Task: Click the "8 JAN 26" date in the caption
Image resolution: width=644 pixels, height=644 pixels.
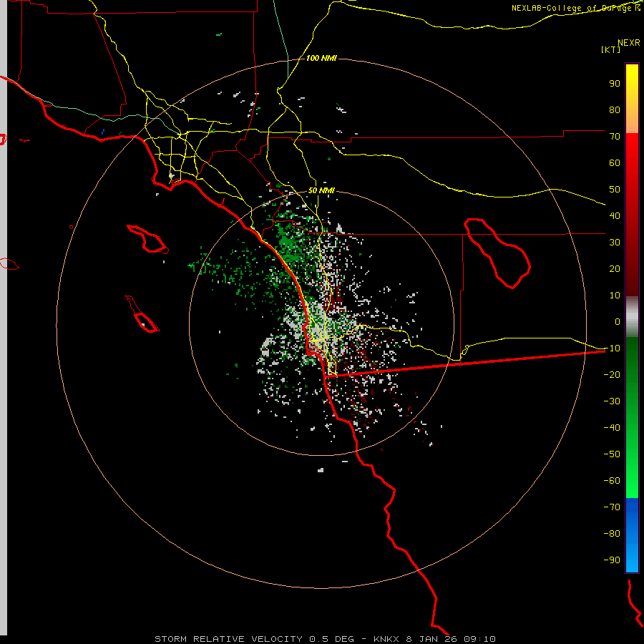Action: tap(432, 639)
